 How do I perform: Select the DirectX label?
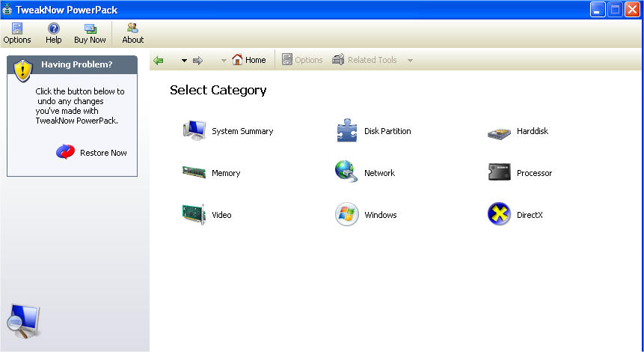pos(530,215)
